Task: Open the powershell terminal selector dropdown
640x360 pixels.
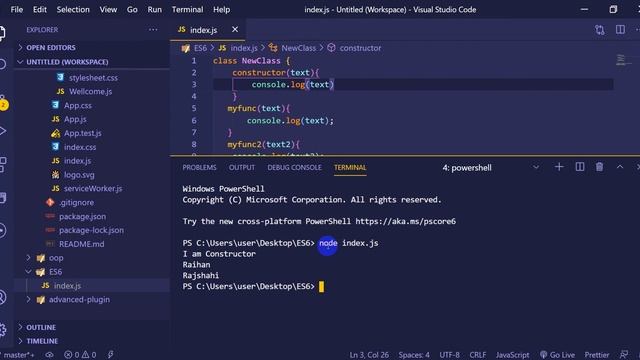Action: (x=490, y=167)
